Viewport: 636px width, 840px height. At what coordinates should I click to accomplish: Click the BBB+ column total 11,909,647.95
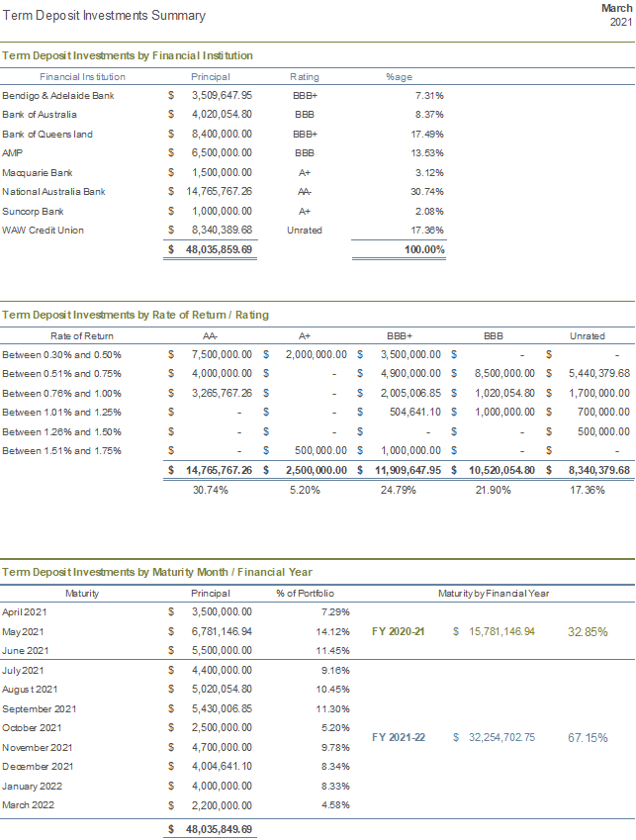click(x=408, y=470)
